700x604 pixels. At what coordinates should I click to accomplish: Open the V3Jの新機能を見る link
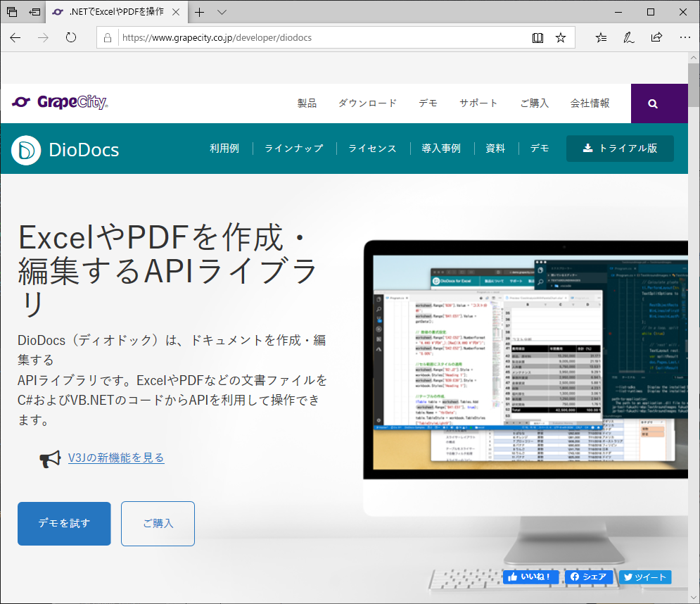coord(116,458)
